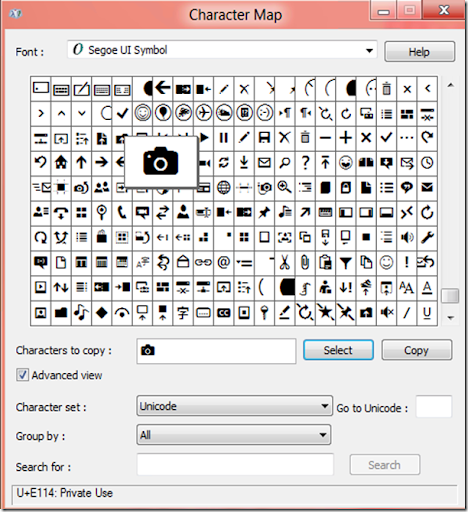Click the enlarged camera glyph preview

pos(161,161)
